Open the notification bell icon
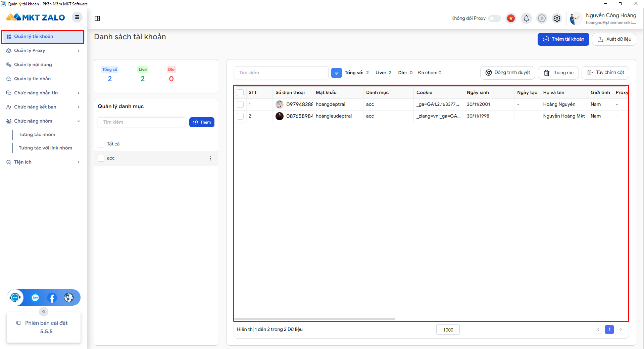The image size is (644, 349). click(526, 18)
